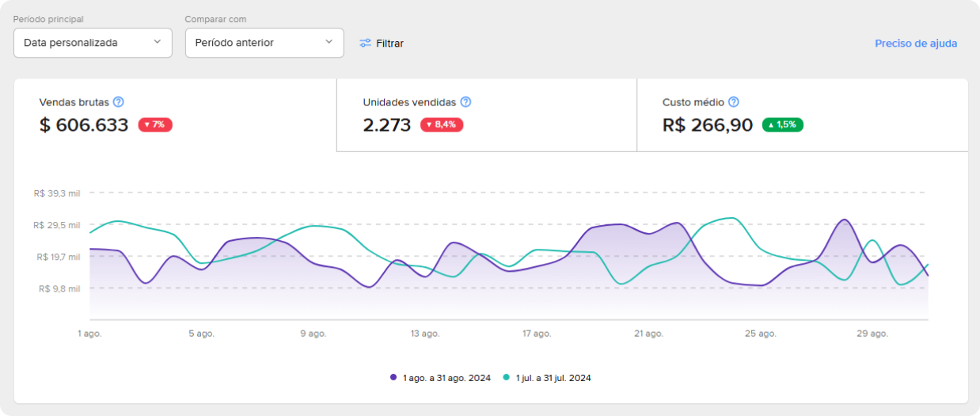Toggle the 1 jul. a 31 jul. 2024 series
980x416 pixels.
[553, 378]
